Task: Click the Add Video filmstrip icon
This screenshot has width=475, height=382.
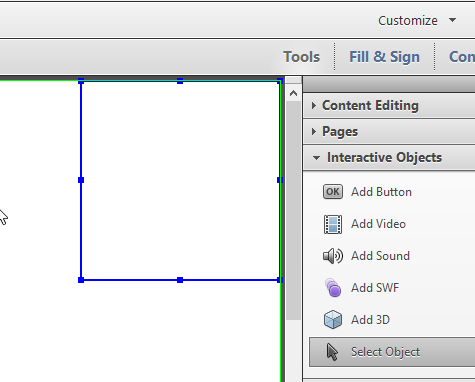Action: [x=333, y=224]
